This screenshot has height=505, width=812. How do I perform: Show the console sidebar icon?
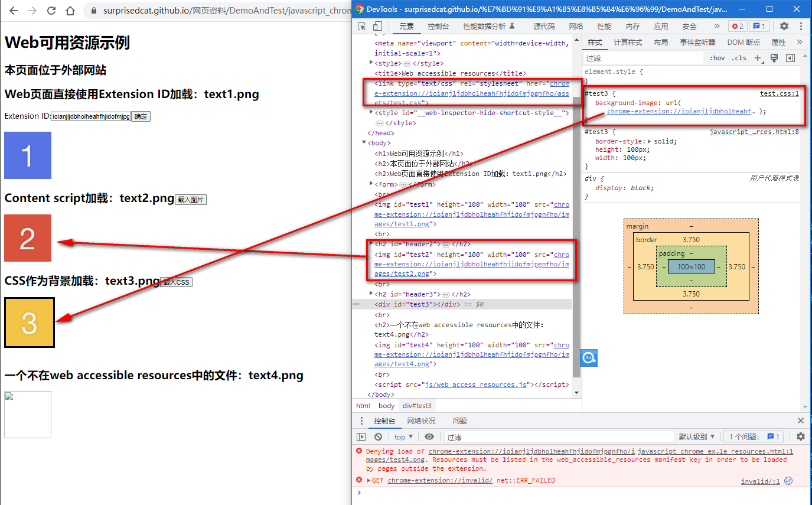(361, 436)
